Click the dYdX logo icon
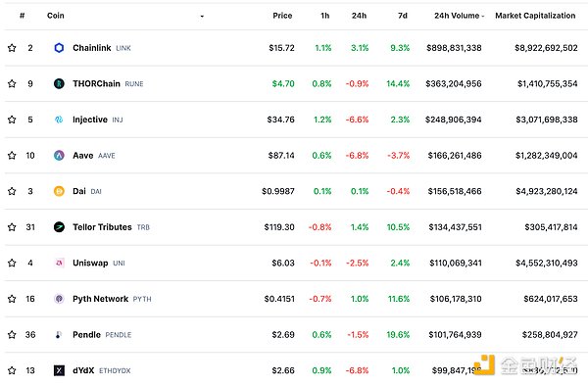The image size is (588, 386). coord(59,370)
